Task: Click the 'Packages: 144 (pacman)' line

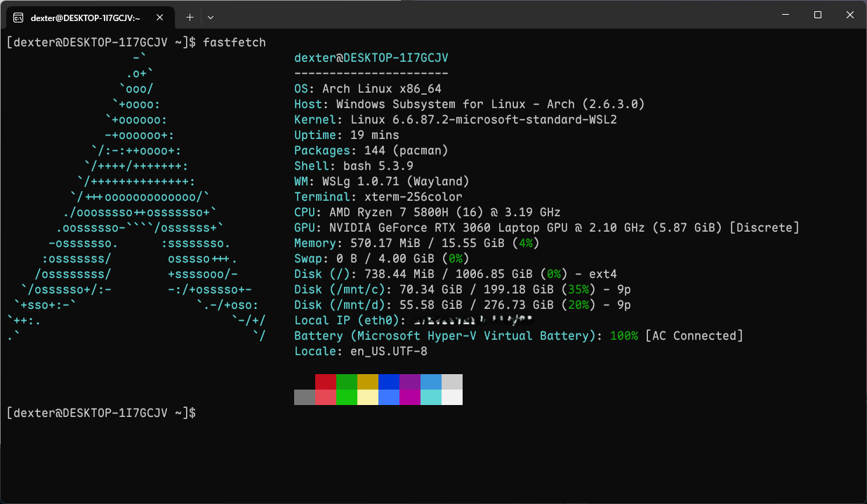Action: [x=371, y=151]
